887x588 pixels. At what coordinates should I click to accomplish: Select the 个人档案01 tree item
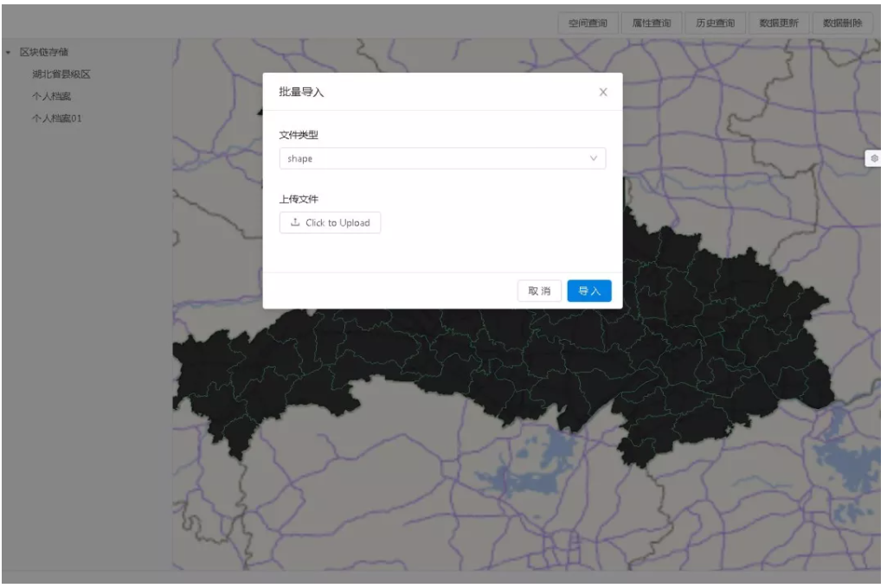56,118
